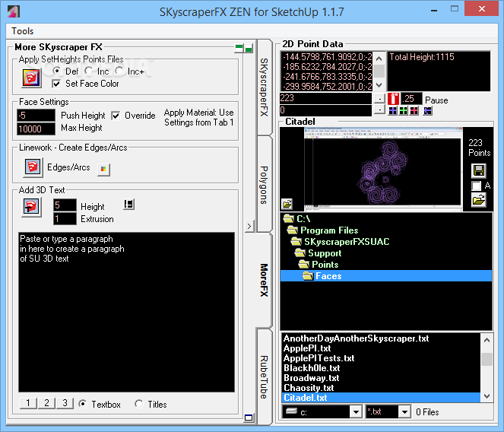This screenshot has height=432, width=504.
Task: Click the blue plus icon
Action: (x=392, y=111)
